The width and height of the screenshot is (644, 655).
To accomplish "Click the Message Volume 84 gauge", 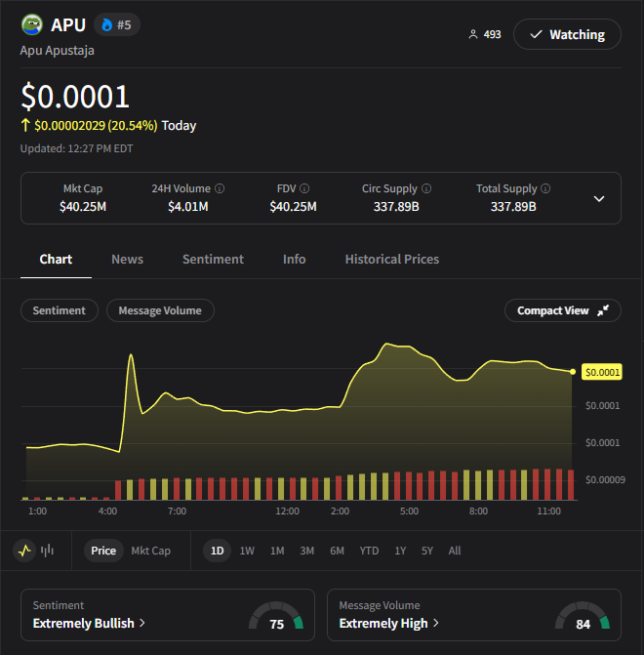I will tap(583, 616).
